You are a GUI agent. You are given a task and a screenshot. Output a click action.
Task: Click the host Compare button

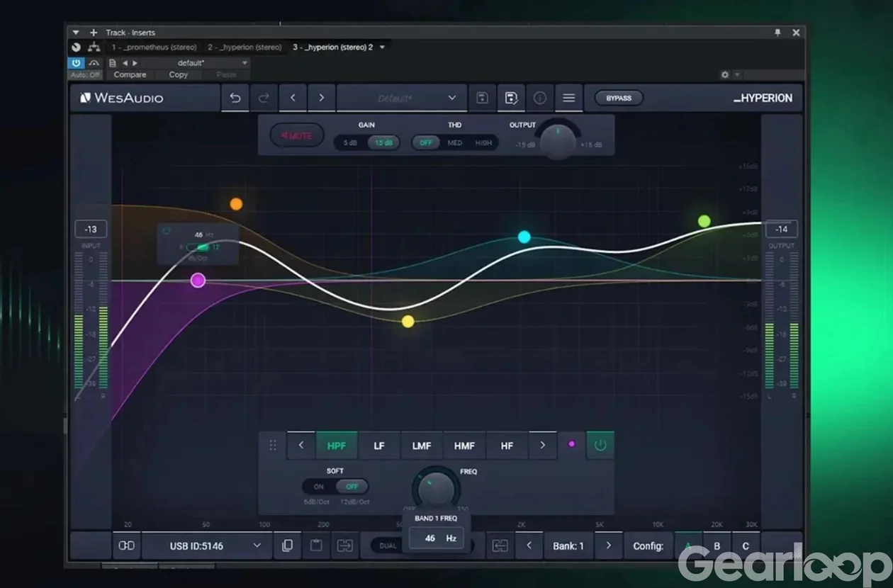pyautogui.click(x=130, y=74)
